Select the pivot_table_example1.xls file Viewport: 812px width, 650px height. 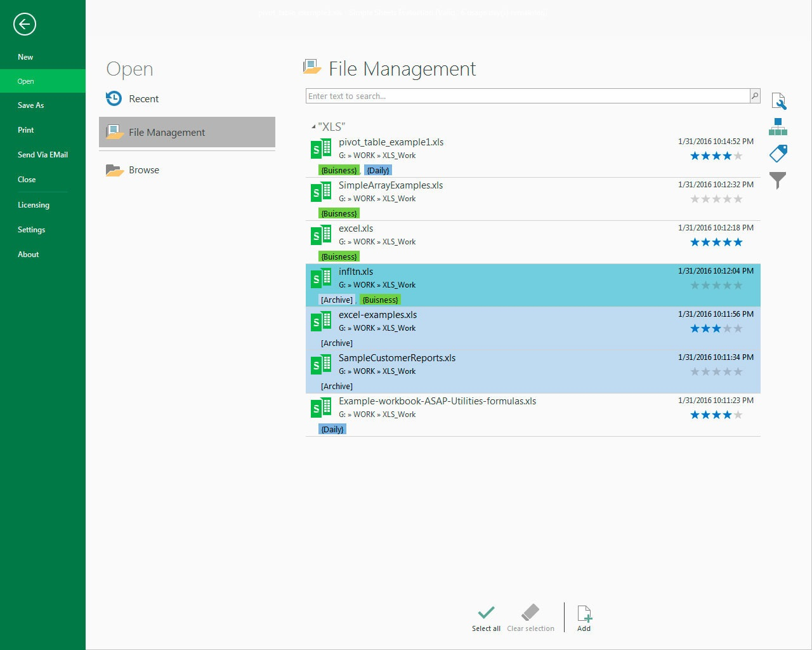coord(391,142)
